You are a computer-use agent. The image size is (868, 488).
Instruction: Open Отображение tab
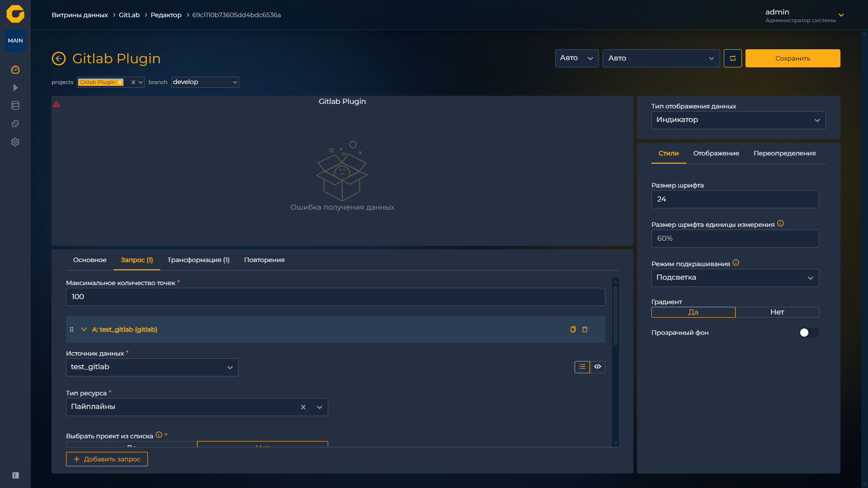pos(716,153)
